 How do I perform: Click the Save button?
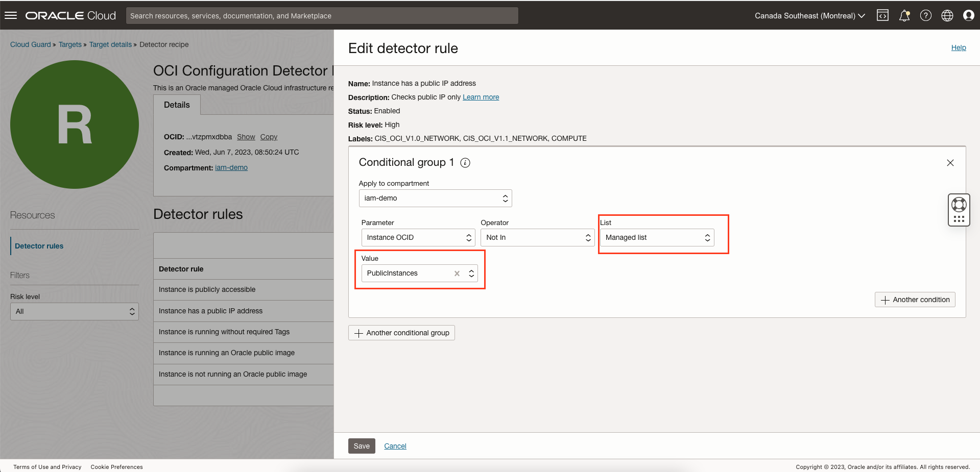[x=362, y=446]
